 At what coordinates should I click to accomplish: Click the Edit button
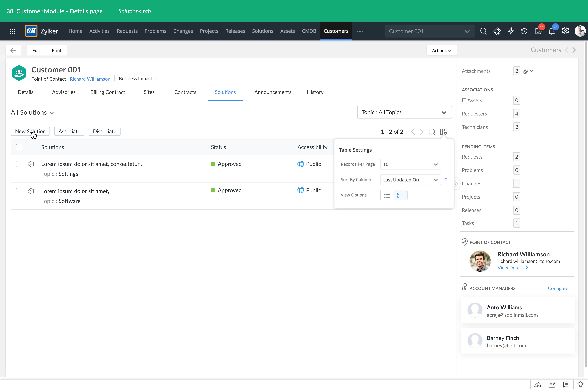click(36, 51)
